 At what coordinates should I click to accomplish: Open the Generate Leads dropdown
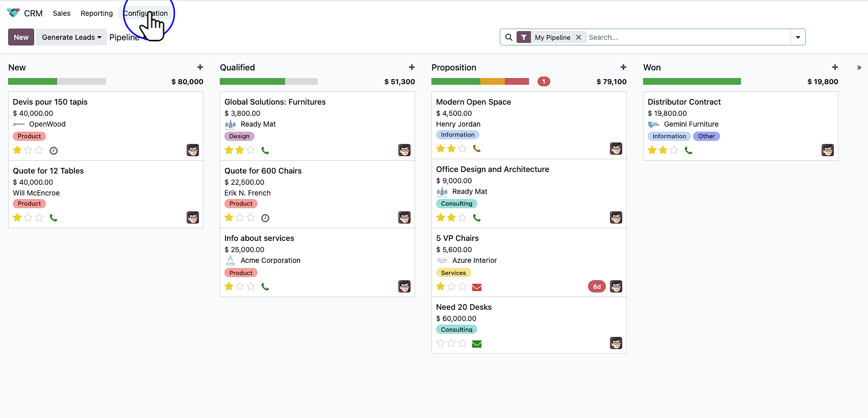point(71,37)
